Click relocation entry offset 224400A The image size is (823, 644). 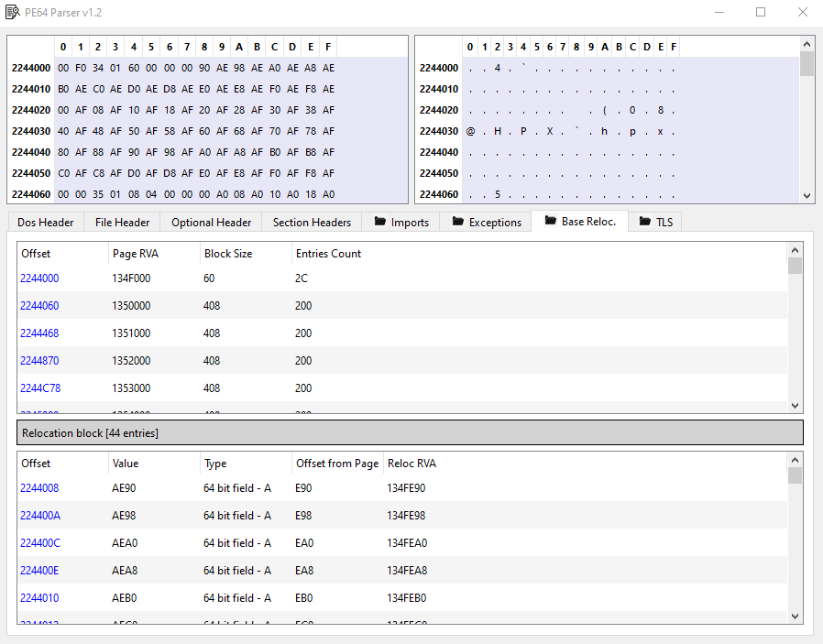[x=40, y=516]
